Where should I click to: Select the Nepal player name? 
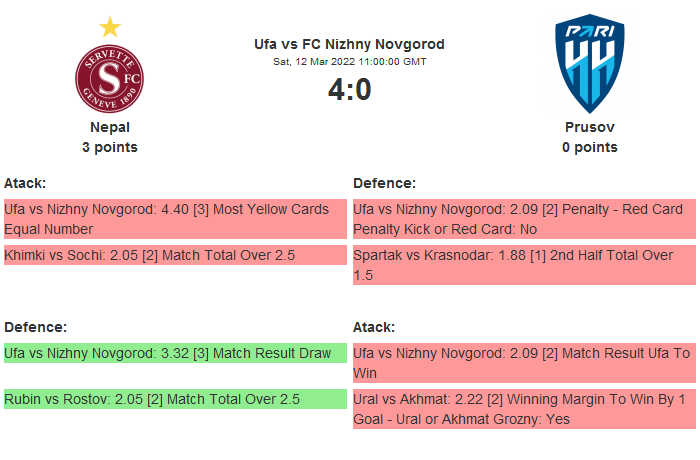(110, 127)
